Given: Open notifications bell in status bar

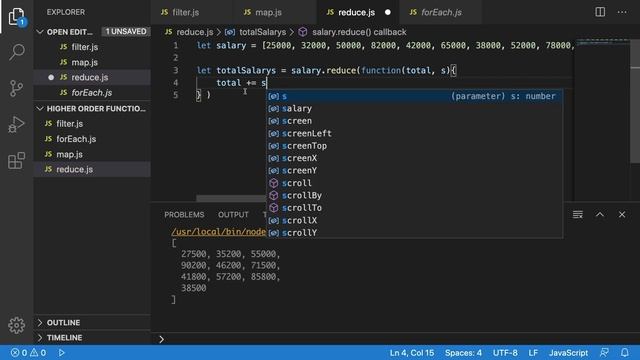Looking at the screenshot, I should pos(625,353).
